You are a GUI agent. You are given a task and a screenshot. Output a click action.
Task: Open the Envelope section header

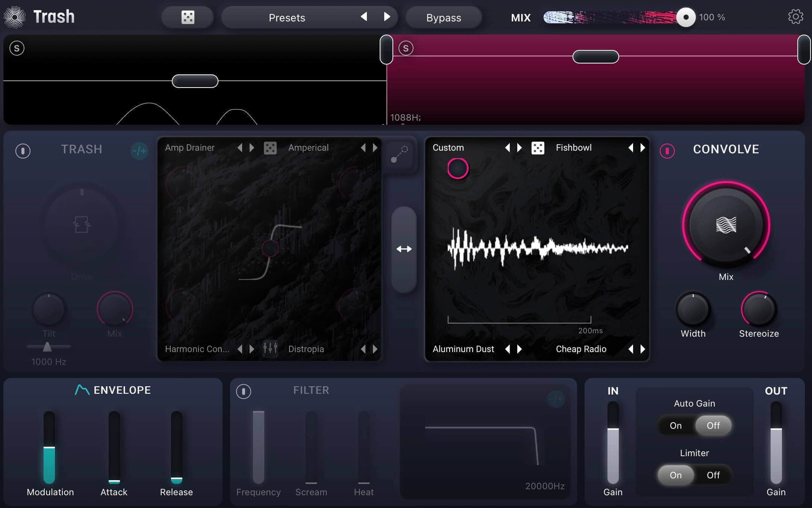113,390
